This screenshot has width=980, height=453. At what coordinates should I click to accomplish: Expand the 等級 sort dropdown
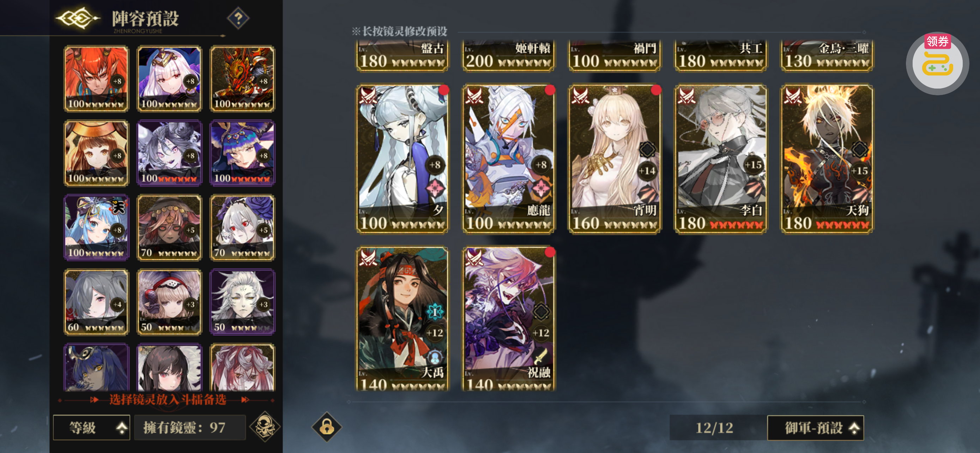tap(92, 428)
